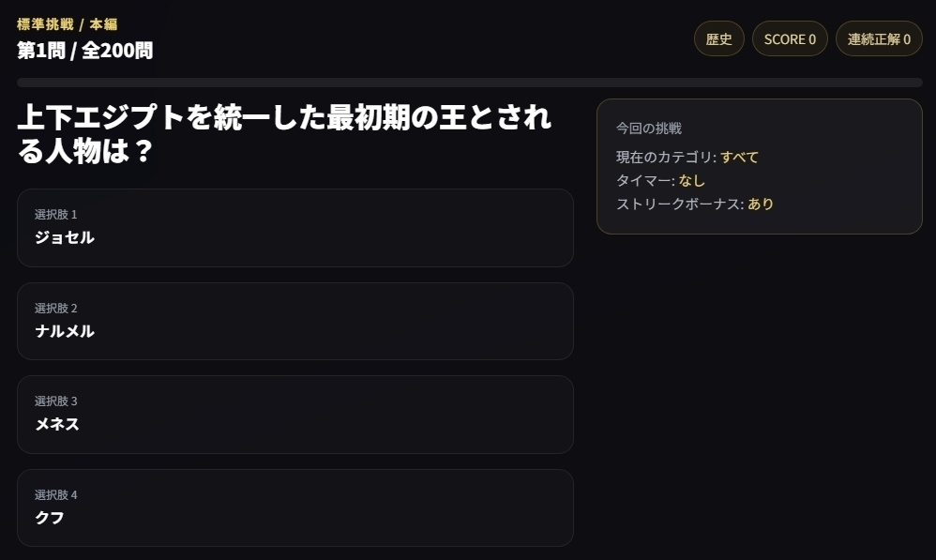The height and width of the screenshot is (560, 936).
Task: Select answer choice ナルメル
Action: pos(295,321)
